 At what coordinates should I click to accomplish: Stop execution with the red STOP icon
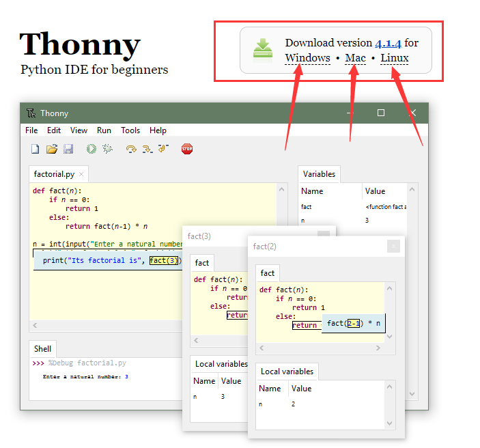point(187,149)
